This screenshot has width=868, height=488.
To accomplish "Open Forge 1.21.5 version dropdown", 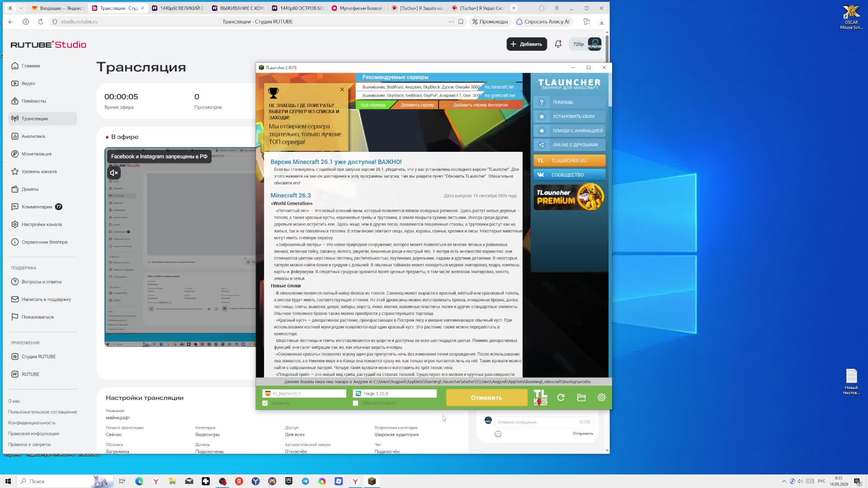I will [395, 394].
